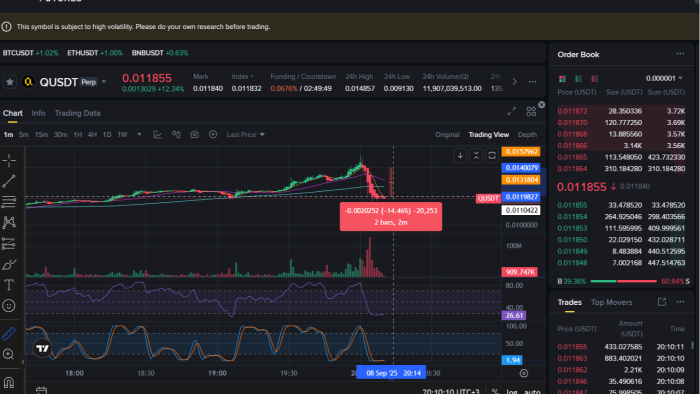700x394 pixels.
Task: Select the Chart tab
Action: [x=12, y=113]
